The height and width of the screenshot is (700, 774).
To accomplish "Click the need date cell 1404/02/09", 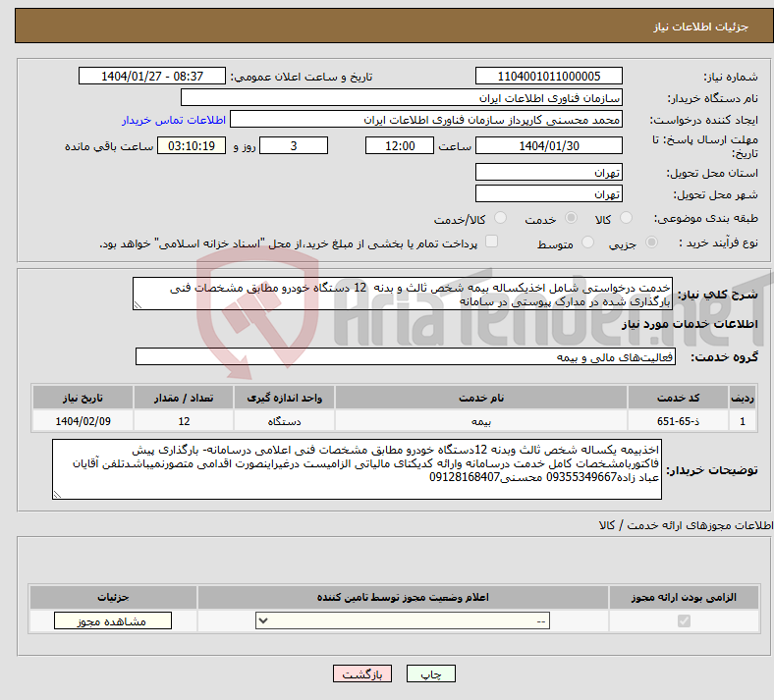I will [x=83, y=421].
